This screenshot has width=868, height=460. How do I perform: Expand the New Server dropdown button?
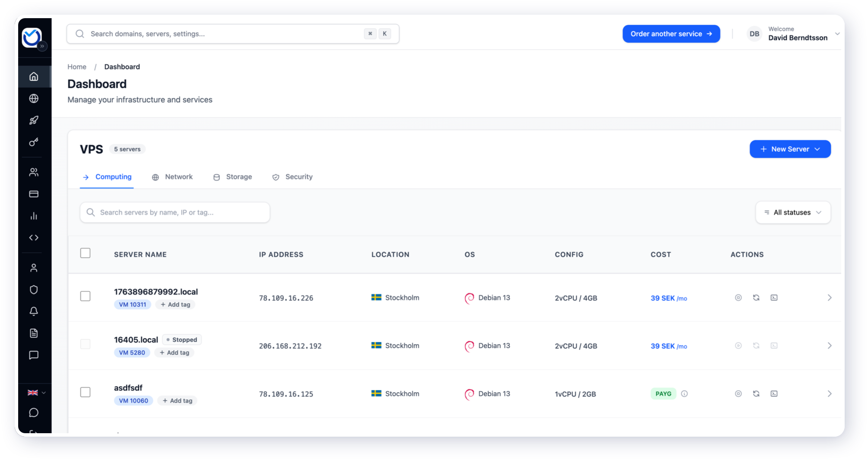(x=790, y=149)
